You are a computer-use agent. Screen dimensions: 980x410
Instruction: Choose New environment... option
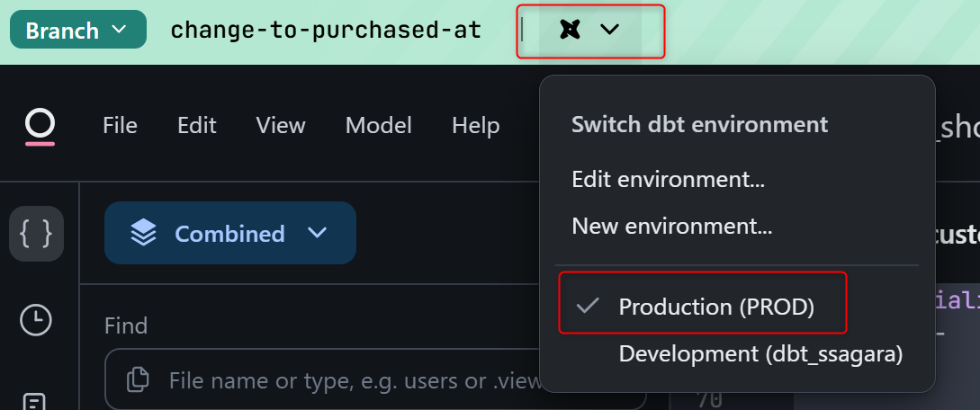pos(671,226)
